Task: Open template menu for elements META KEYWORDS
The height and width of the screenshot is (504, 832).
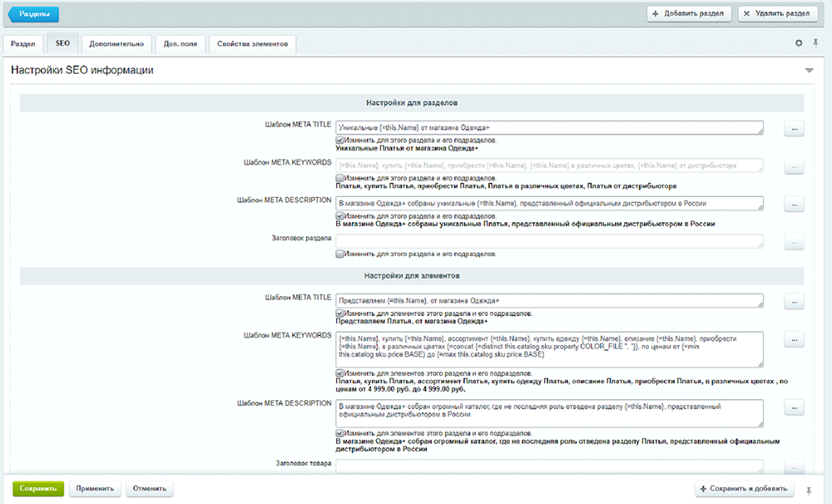Action: (x=794, y=339)
